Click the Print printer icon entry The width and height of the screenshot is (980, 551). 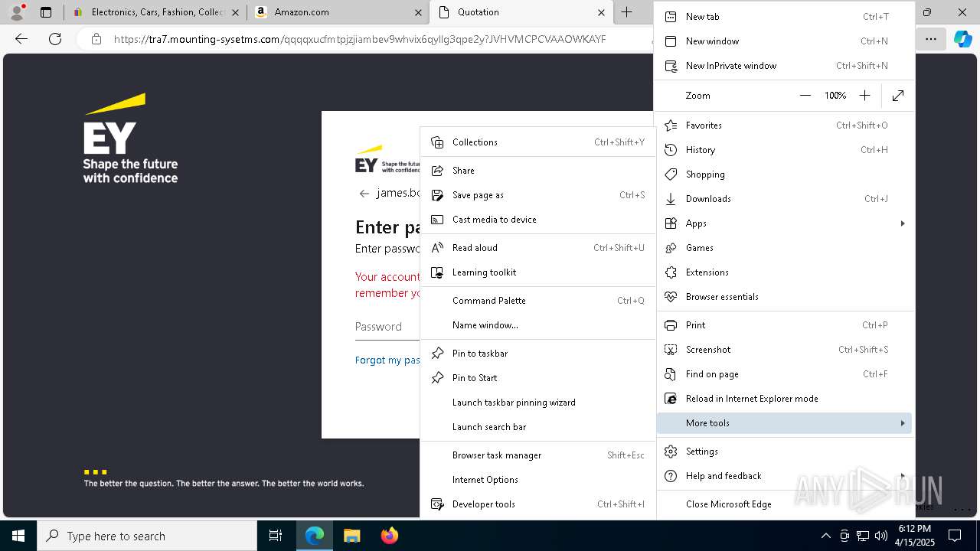pos(671,324)
